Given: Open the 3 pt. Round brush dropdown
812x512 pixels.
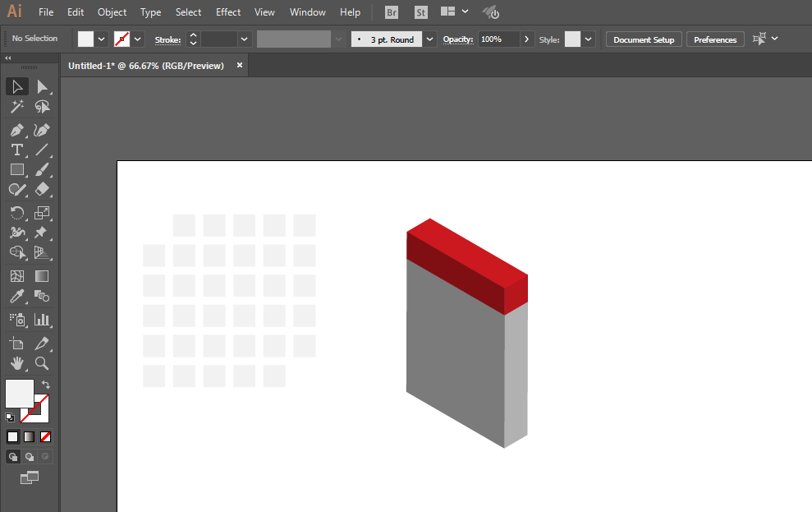Looking at the screenshot, I should point(431,39).
